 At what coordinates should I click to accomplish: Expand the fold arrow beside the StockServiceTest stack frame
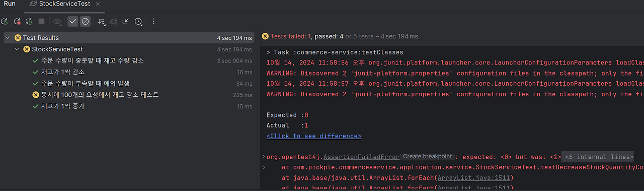[263, 167]
